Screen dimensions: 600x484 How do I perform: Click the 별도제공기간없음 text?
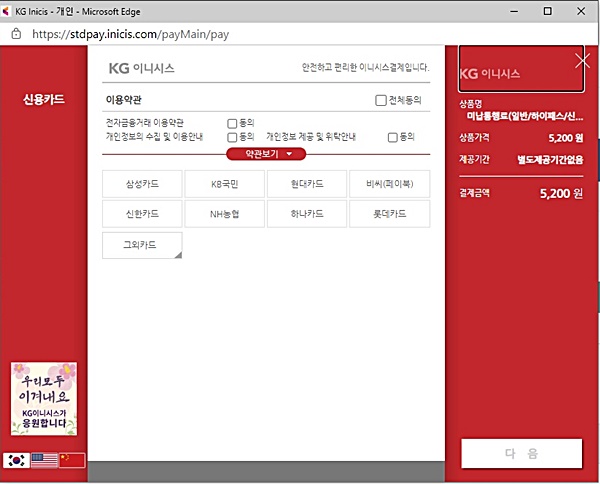[x=550, y=160]
